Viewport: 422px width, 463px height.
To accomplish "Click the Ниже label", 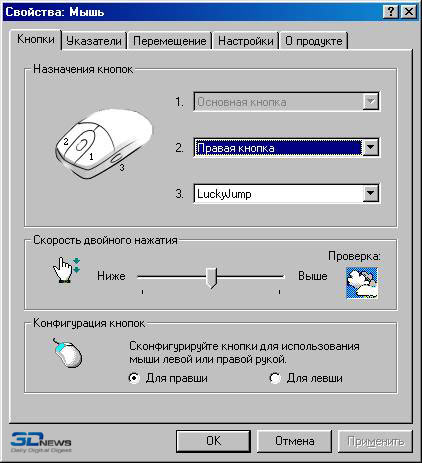I will (x=111, y=276).
